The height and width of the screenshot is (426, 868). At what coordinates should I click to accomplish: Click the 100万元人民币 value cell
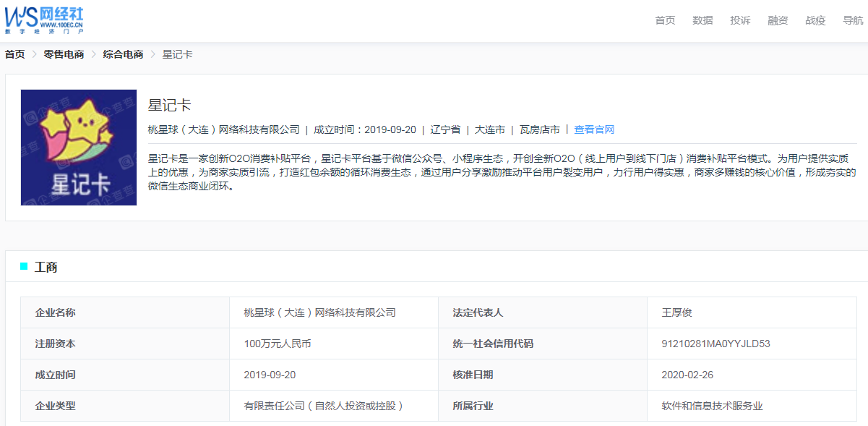click(278, 344)
